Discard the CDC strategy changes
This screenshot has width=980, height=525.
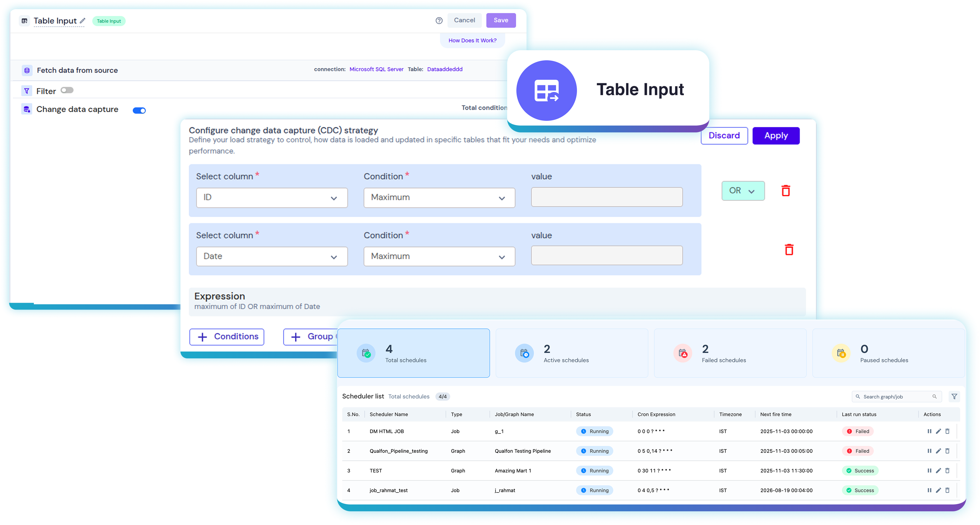point(724,136)
